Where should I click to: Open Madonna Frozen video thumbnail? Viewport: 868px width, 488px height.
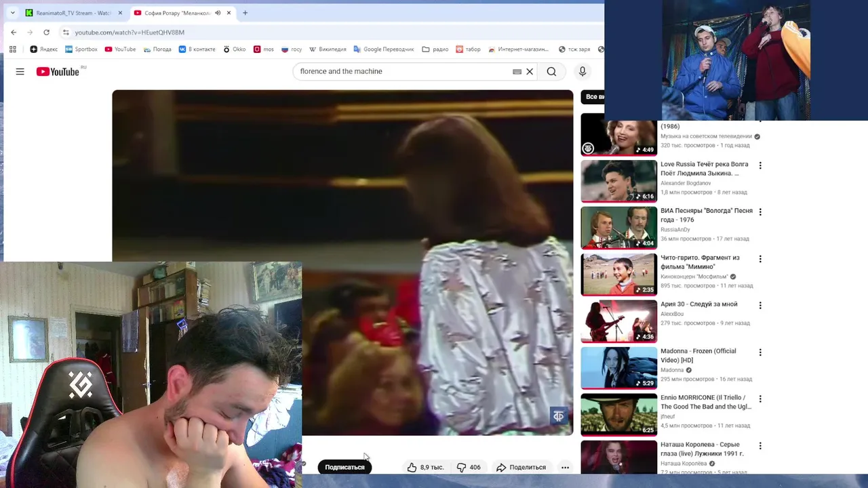pyautogui.click(x=618, y=368)
